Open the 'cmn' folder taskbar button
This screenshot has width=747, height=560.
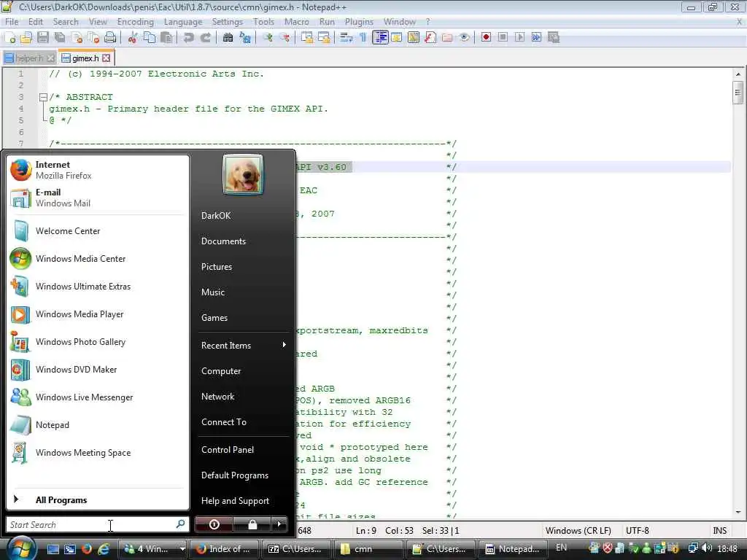pos(368,549)
